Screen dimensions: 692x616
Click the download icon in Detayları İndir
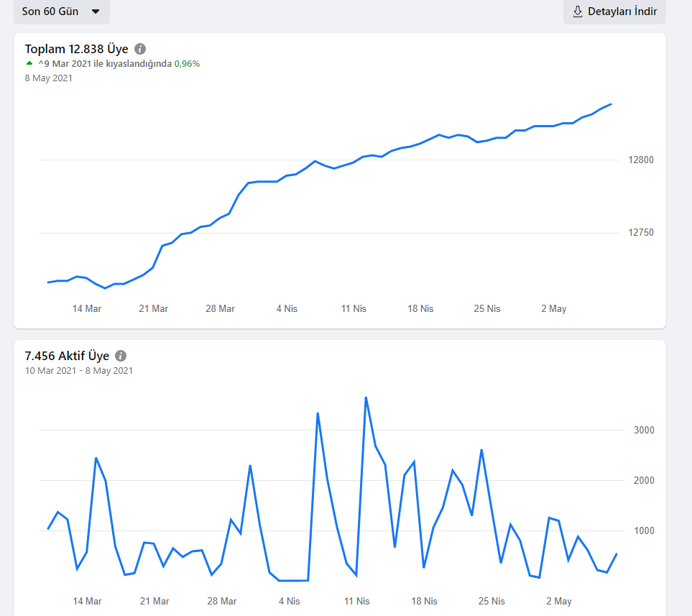click(577, 12)
